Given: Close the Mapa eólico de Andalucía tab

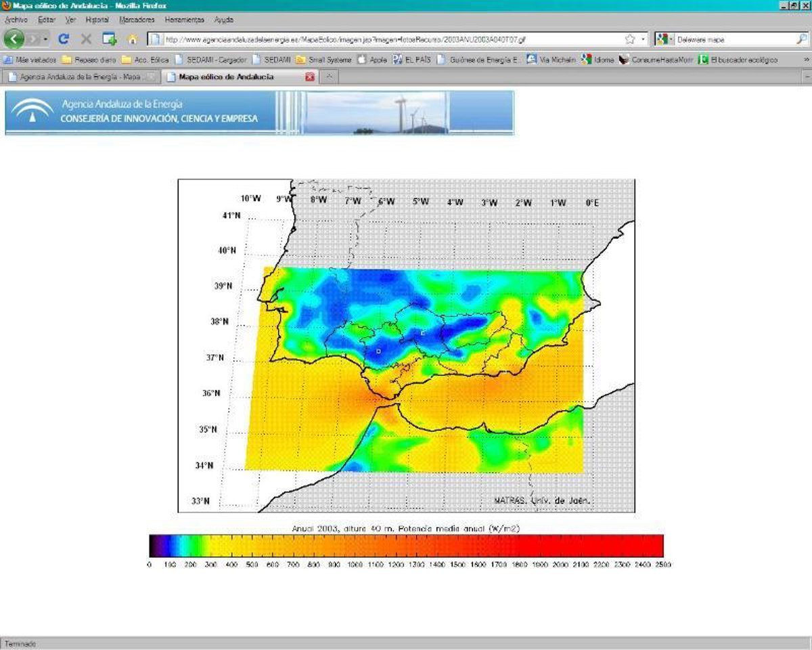Looking at the screenshot, I should pos(310,77).
